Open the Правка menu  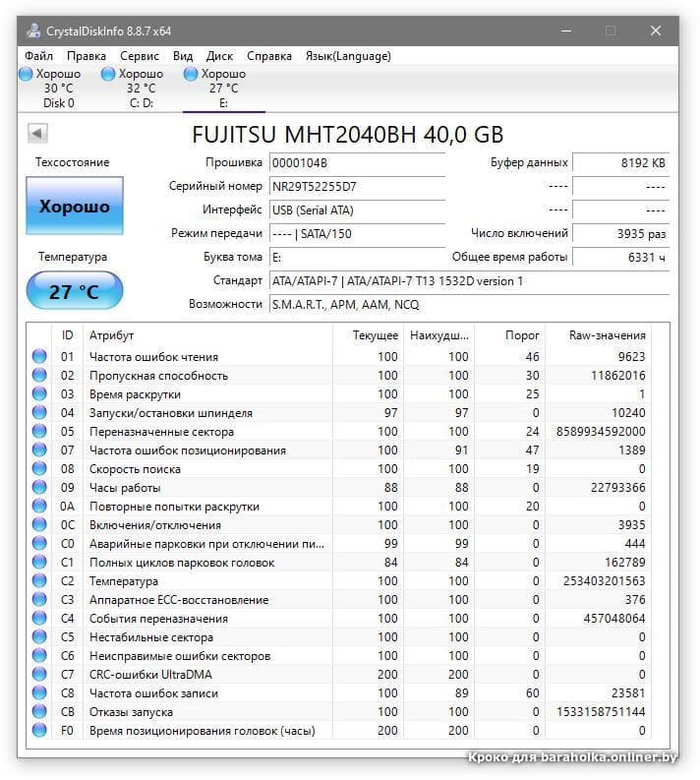tap(86, 56)
